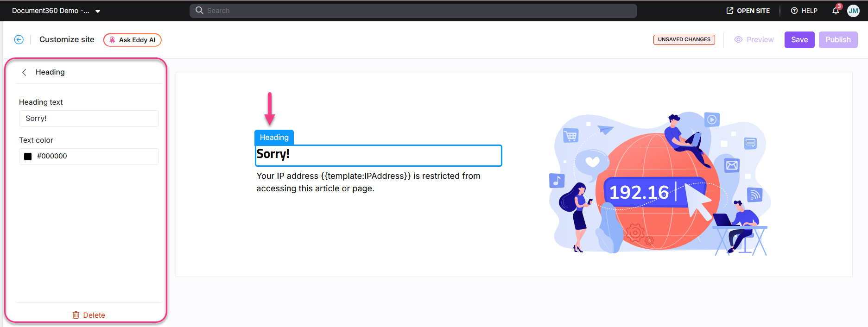Save the site customization
This screenshot has height=327, width=868.
(799, 40)
